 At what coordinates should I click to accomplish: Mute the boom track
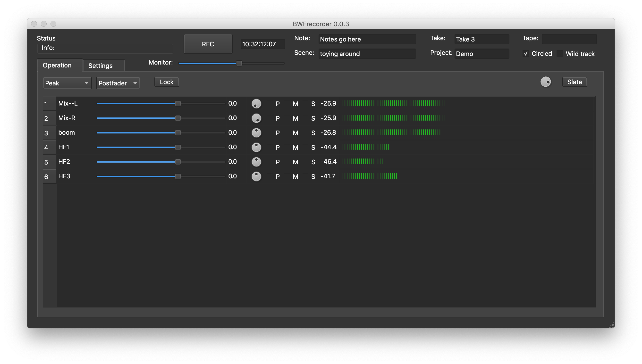tap(295, 133)
